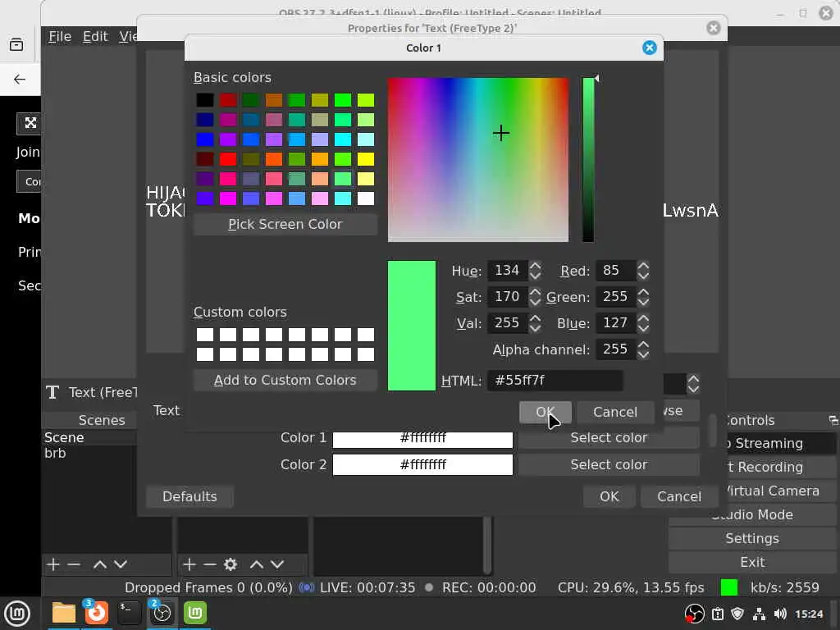
Task: Cancel the Color 1 dialog
Action: click(x=615, y=412)
